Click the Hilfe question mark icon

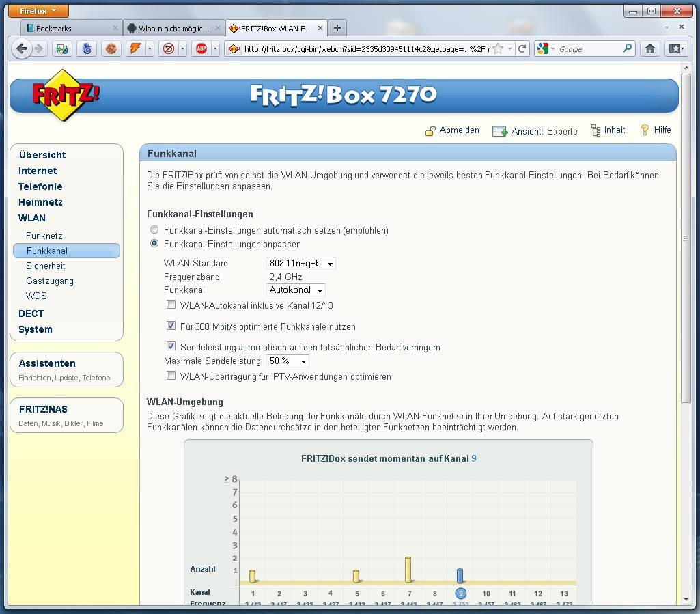pyautogui.click(x=645, y=130)
